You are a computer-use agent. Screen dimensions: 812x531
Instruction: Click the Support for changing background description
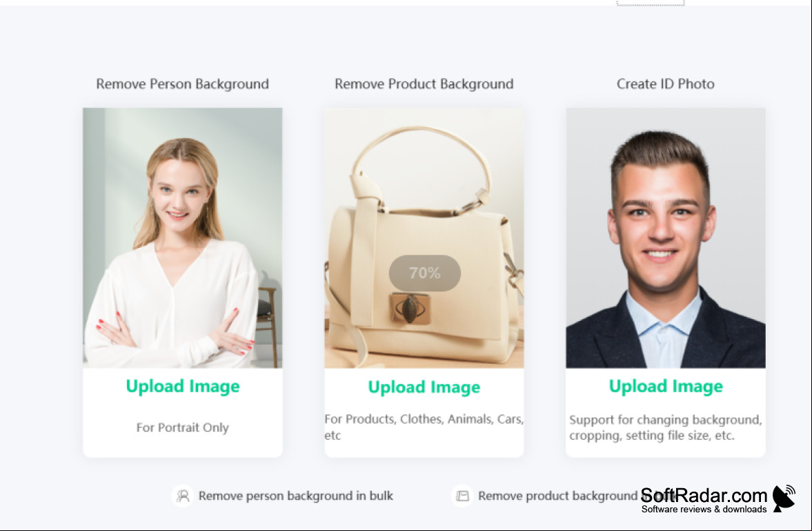(666, 427)
